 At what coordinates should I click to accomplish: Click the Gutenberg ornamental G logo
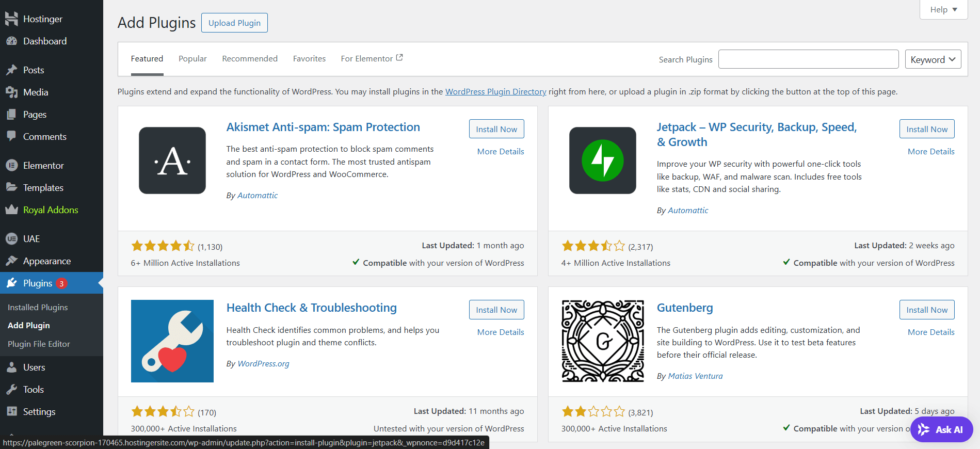coord(603,341)
